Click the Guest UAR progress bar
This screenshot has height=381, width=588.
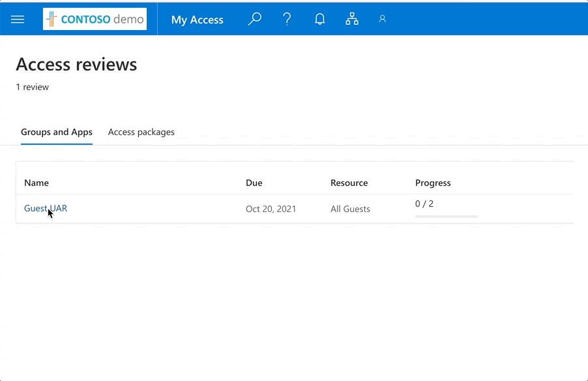pyautogui.click(x=446, y=216)
